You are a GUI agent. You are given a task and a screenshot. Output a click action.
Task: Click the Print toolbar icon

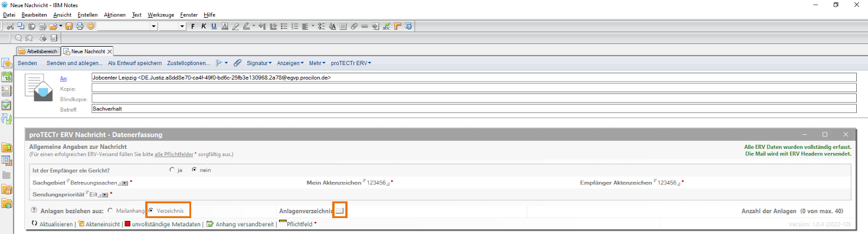tap(80, 26)
